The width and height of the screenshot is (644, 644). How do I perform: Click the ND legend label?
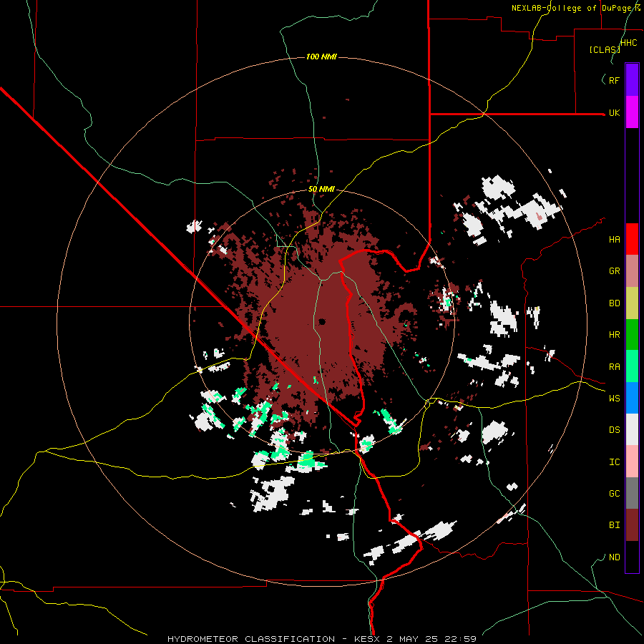614,557
